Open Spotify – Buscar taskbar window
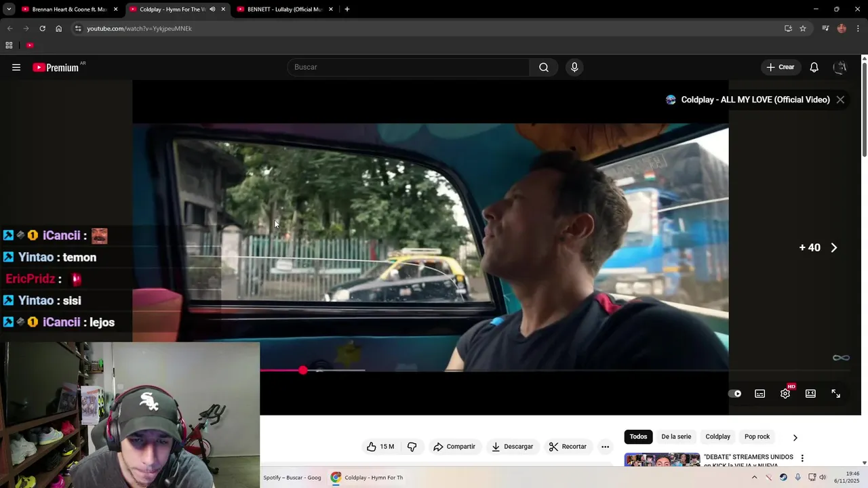Screen dimensions: 868x488 point(292,477)
